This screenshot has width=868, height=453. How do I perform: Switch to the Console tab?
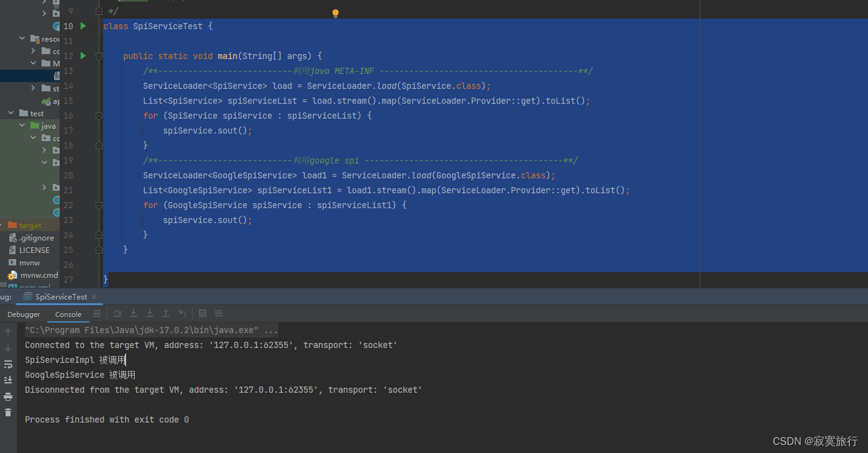pyautogui.click(x=68, y=314)
